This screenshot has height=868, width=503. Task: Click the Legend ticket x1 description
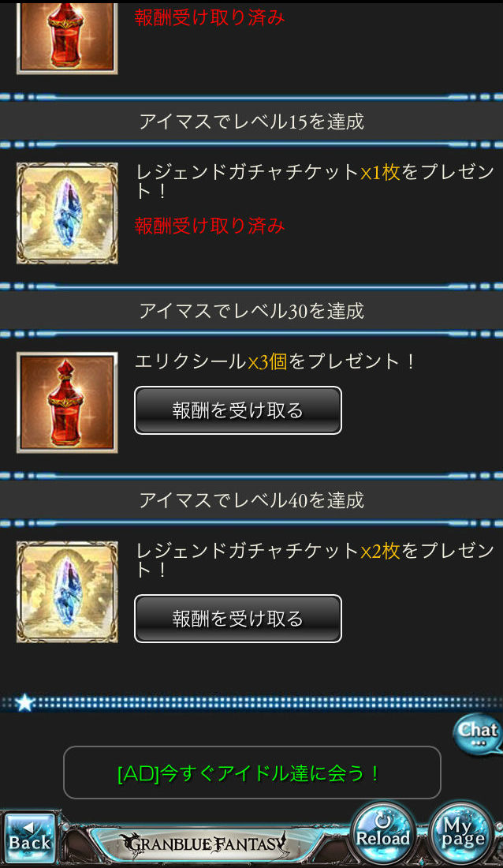[315, 181]
